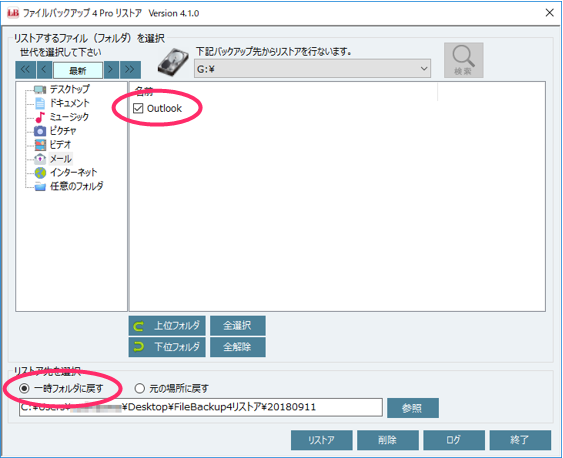Screen dimensions: 563x458
Task: Click the Pictures camera icon
Action: point(40,131)
